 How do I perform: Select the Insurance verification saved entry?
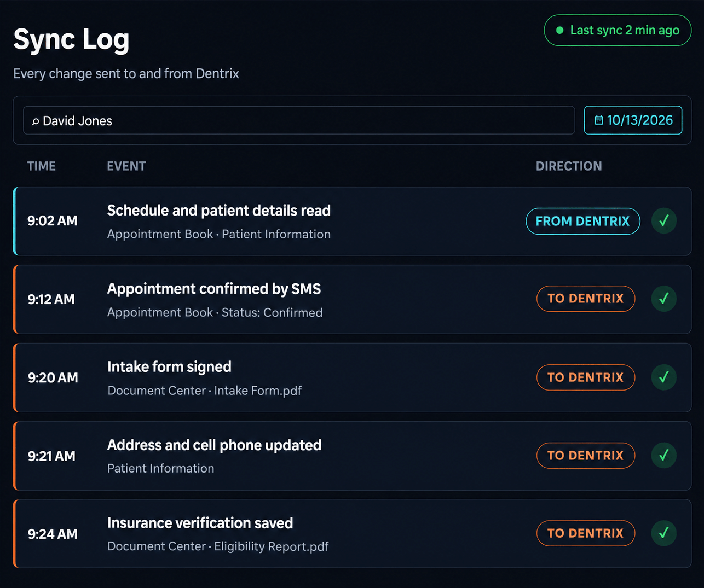tap(353, 533)
